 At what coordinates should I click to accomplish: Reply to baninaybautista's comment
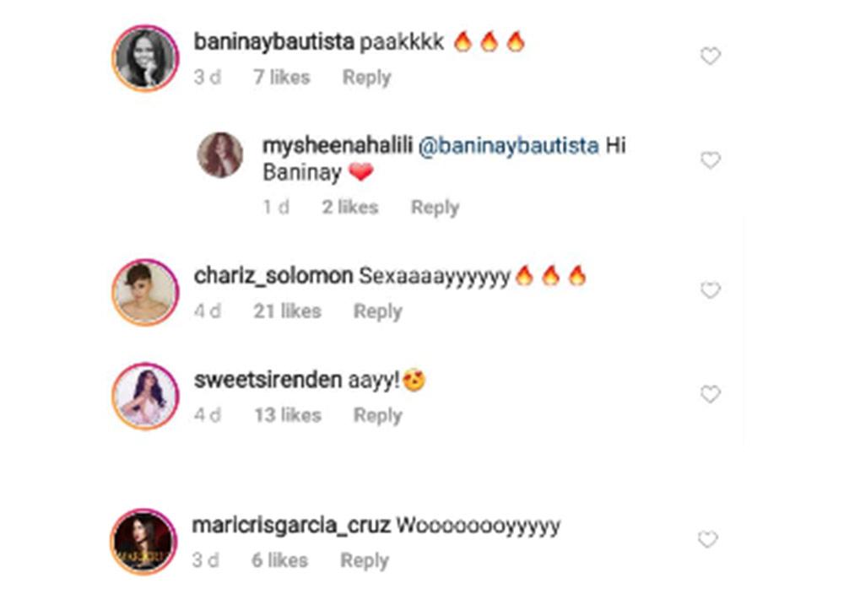tap(366, 78)
